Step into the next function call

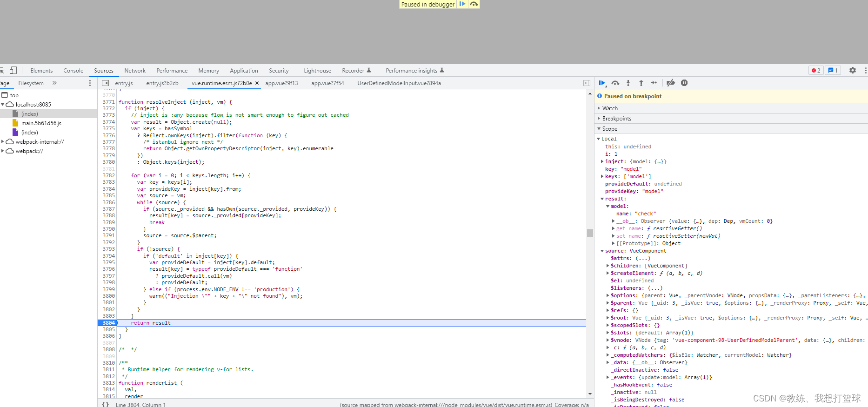(628, 83)
